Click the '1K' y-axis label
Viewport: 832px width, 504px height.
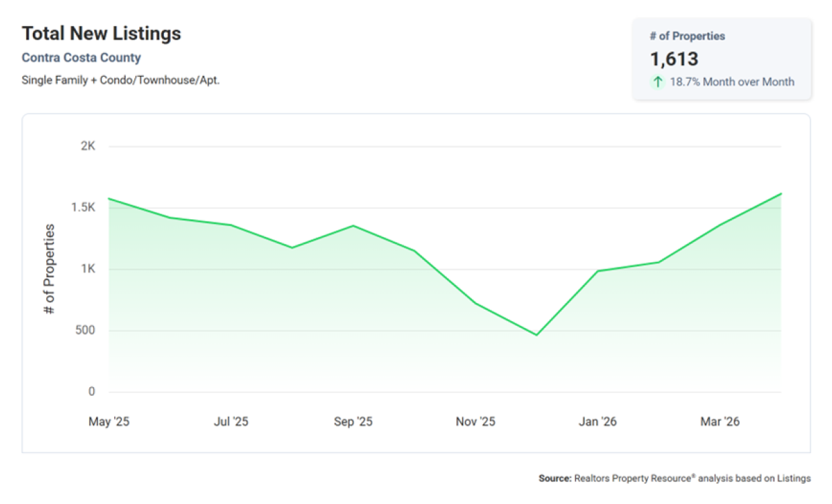(x=89, y=269)
